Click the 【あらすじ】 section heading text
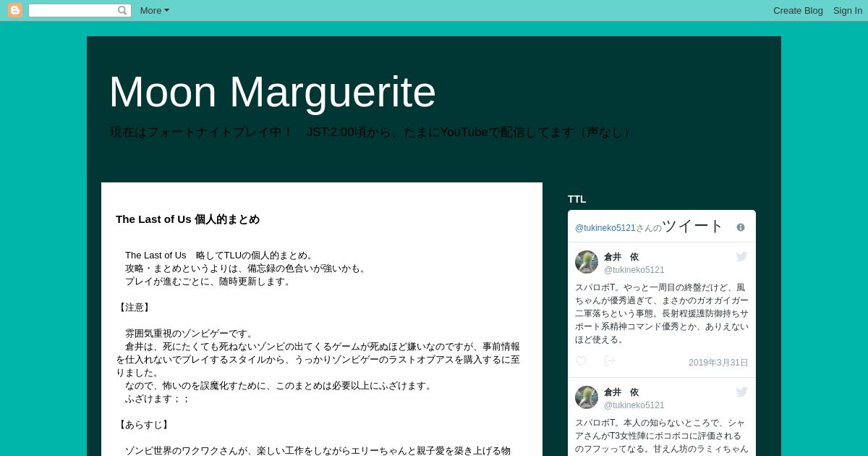 click(x=144, y=425)
